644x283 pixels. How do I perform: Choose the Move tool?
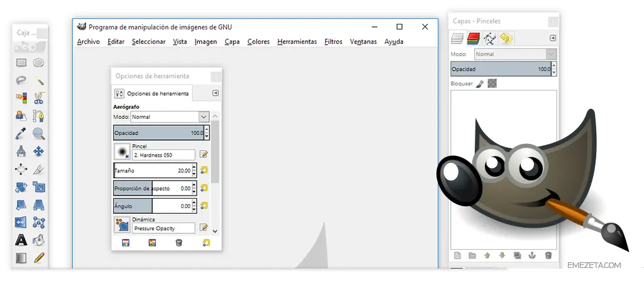coord(38,152)
